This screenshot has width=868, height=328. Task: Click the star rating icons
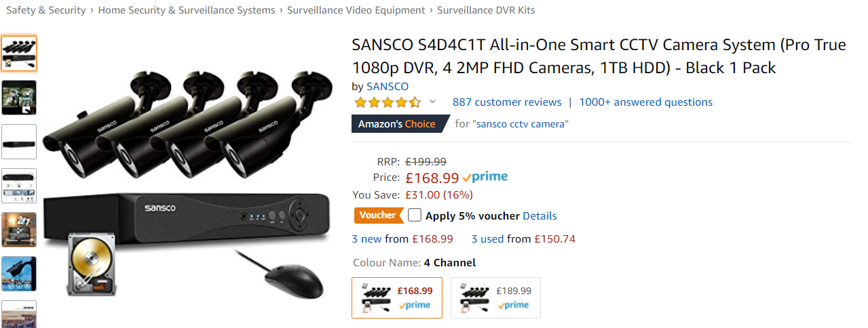pyautogui.click(x=388, y=102)
